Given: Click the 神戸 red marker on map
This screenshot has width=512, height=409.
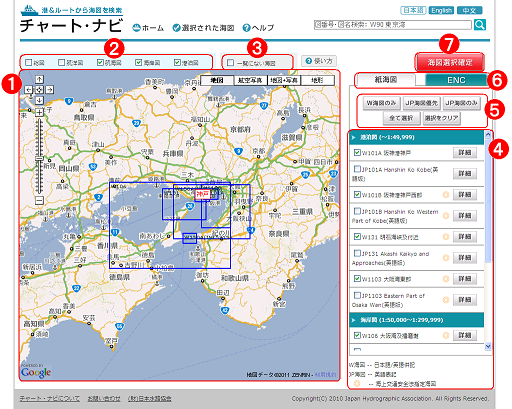Looking at the screenshot, I should tap(203, 194).
